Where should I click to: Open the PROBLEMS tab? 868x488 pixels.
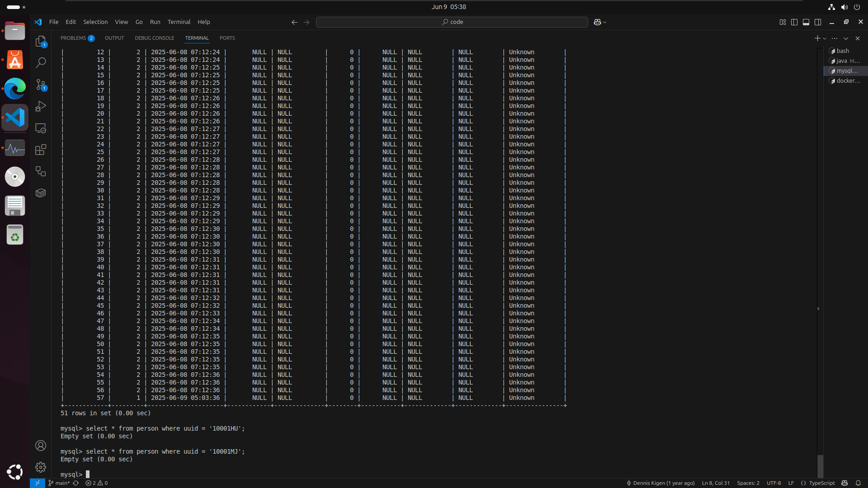point(77,38)
